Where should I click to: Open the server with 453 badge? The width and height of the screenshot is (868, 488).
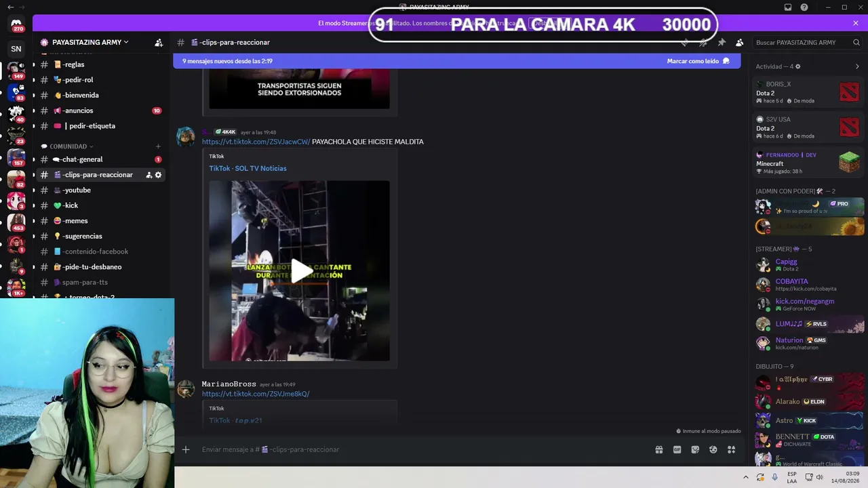point(16,222)
